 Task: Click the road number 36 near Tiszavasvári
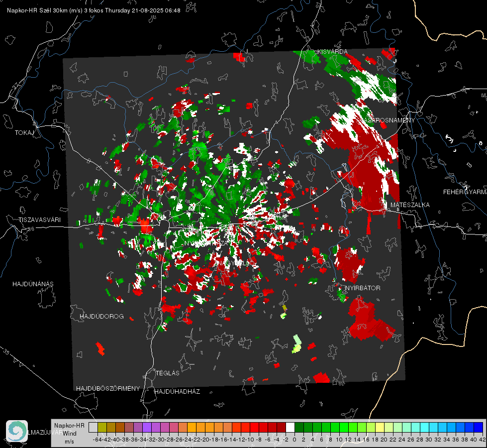pyautogui.click(x=31, y=229)
